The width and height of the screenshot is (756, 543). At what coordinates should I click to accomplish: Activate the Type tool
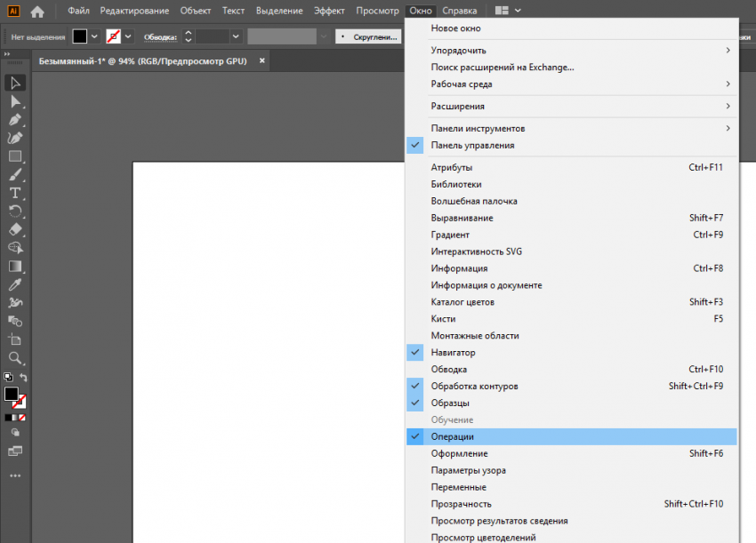(x=15, y=193)
